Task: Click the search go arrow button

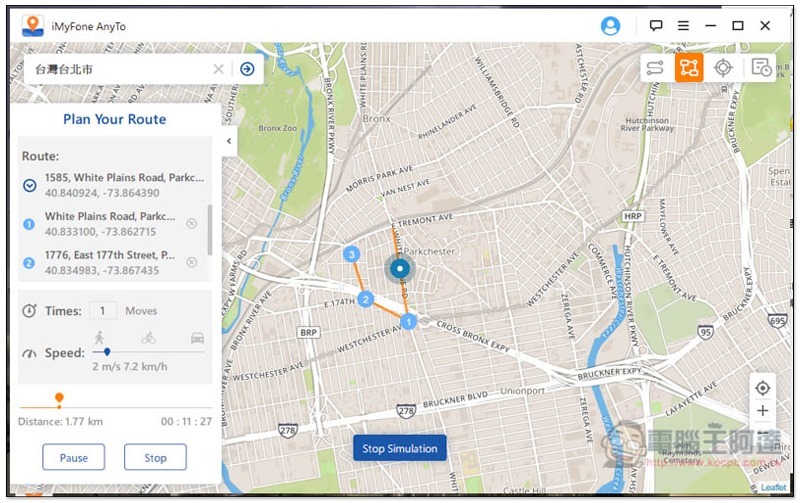Action: 247,69
